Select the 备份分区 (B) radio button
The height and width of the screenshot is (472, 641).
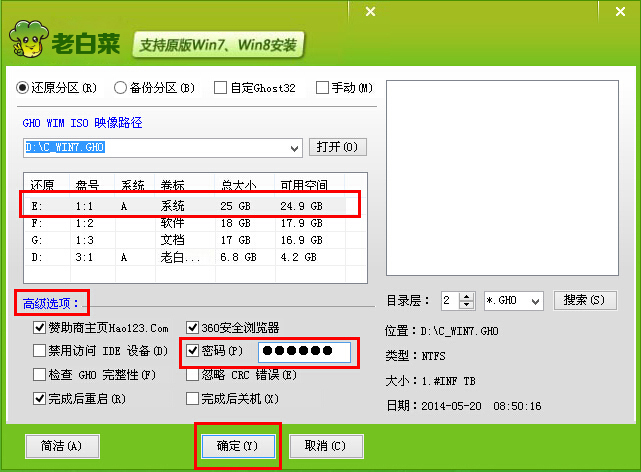point(120,87)
